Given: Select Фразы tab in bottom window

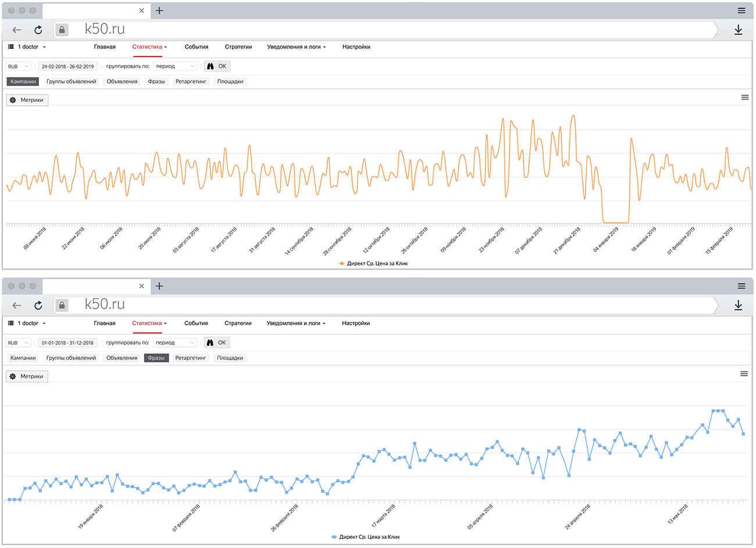Looking at the screenshot, I should tap(156, 358).
